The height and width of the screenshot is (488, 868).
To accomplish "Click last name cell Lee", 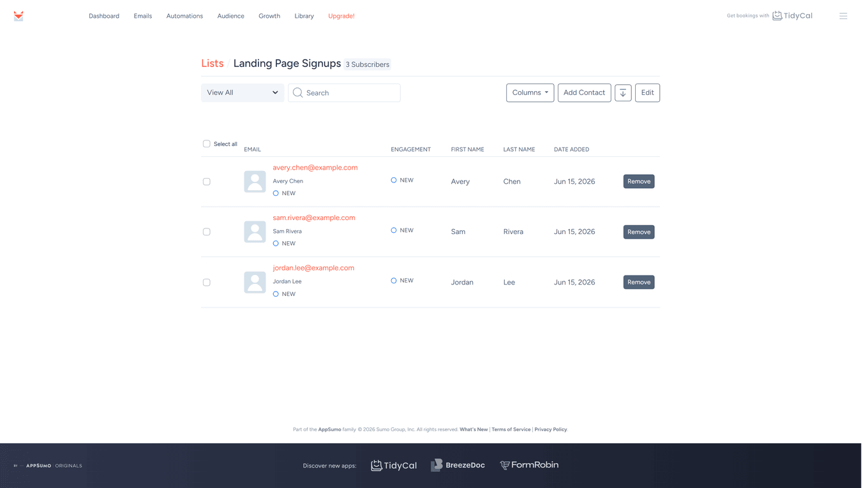I will click(x=509, y=282).
